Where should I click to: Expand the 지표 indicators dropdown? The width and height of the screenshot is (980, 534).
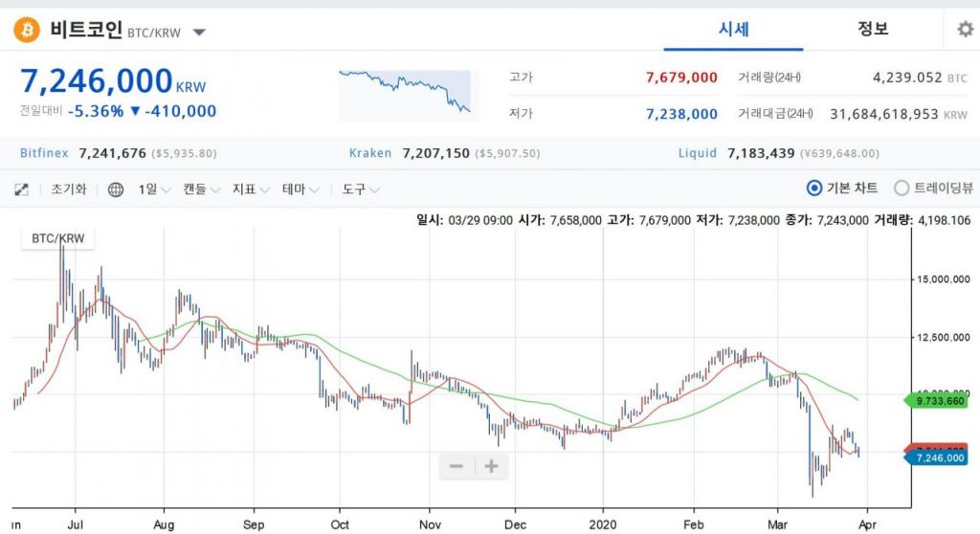(x=251, y=189)
